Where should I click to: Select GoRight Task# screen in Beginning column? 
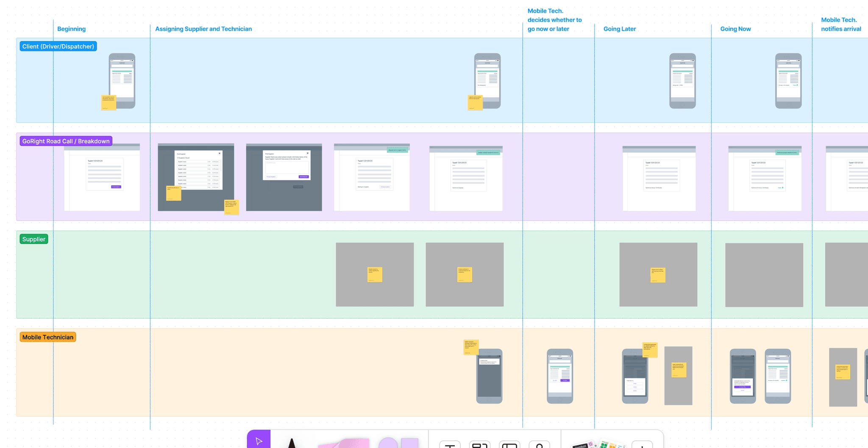click(102, 177)
